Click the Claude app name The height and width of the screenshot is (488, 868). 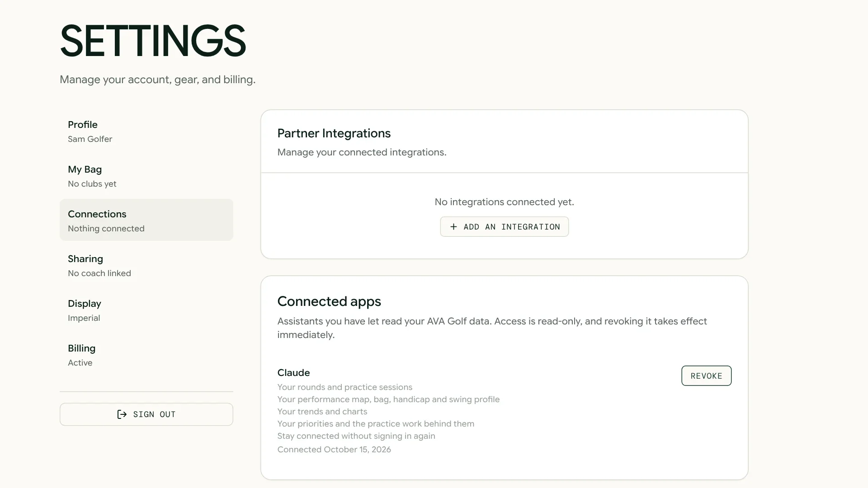coord(293,373)
